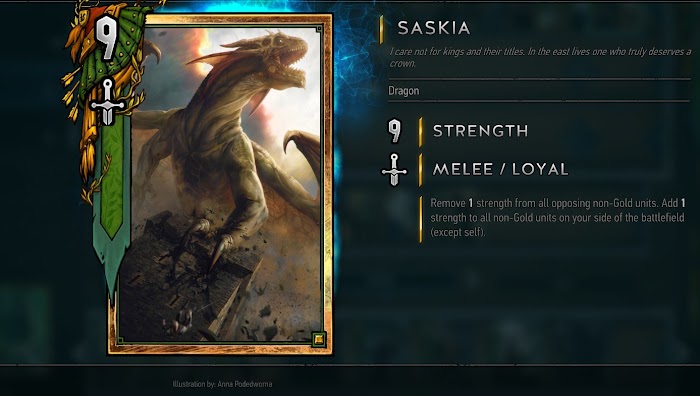
Task: Select the SASKIA card title
Action: [433, 28]
